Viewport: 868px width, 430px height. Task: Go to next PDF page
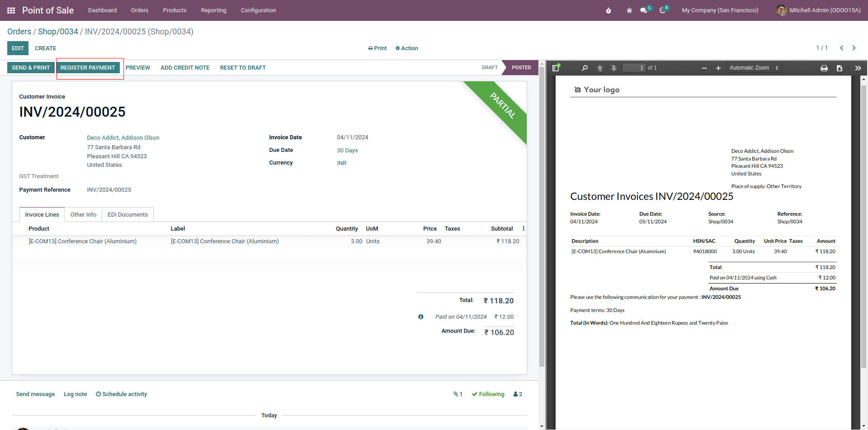coord(613,68)
